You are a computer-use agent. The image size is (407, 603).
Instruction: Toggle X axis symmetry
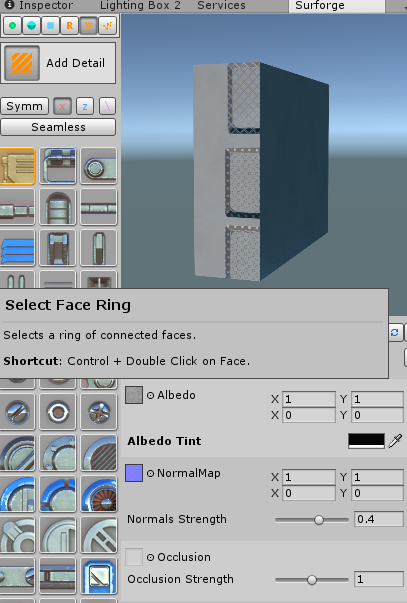[x=62, y=106]
